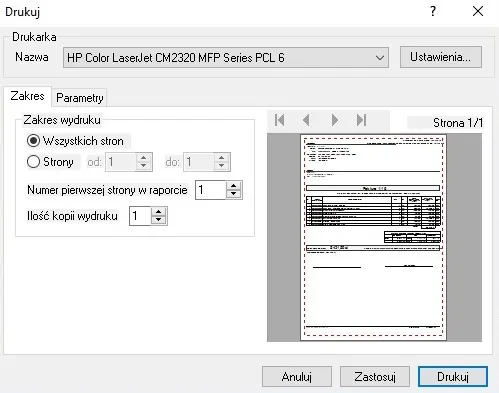Click the Ilość kopii wydruku field

(140, 216)
